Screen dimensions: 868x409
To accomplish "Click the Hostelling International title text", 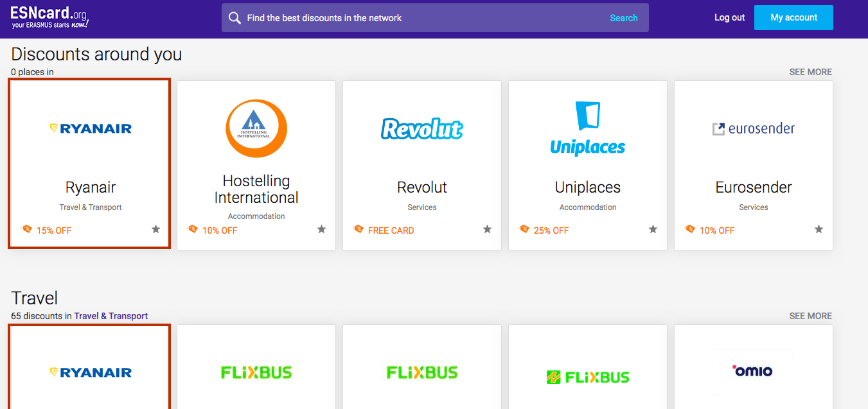I will [256, 189].
